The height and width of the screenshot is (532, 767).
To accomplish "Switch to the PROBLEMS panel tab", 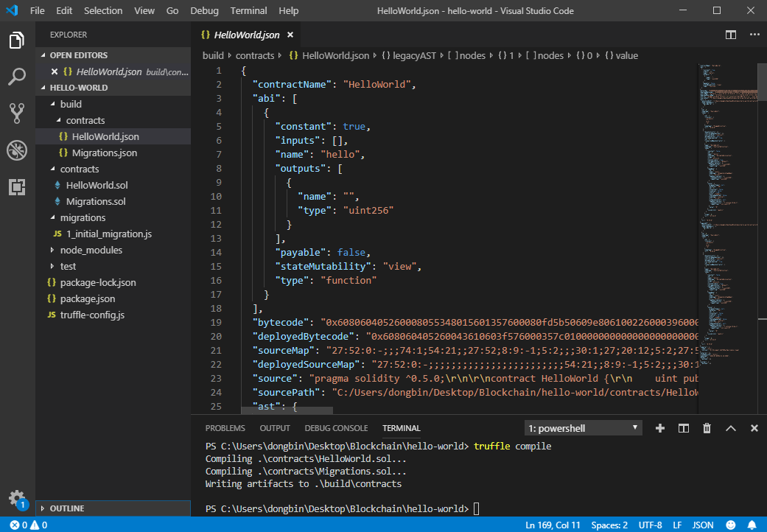I will pyautogui.click(x=225, y=428).
